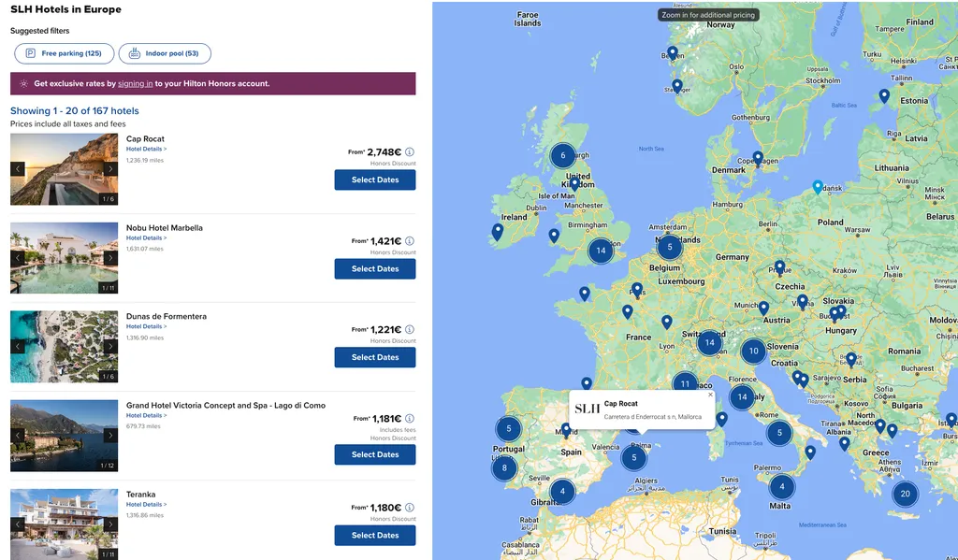Open Hotel Details under Grand Hotel Victoria
The height and width of the screenshot is (560, 958).
[x=146, y=415]
